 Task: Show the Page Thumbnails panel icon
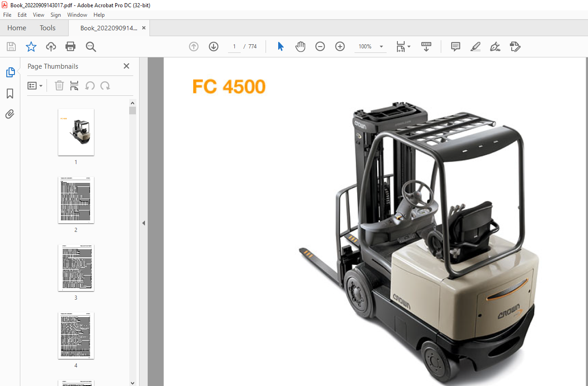(10, 72)
